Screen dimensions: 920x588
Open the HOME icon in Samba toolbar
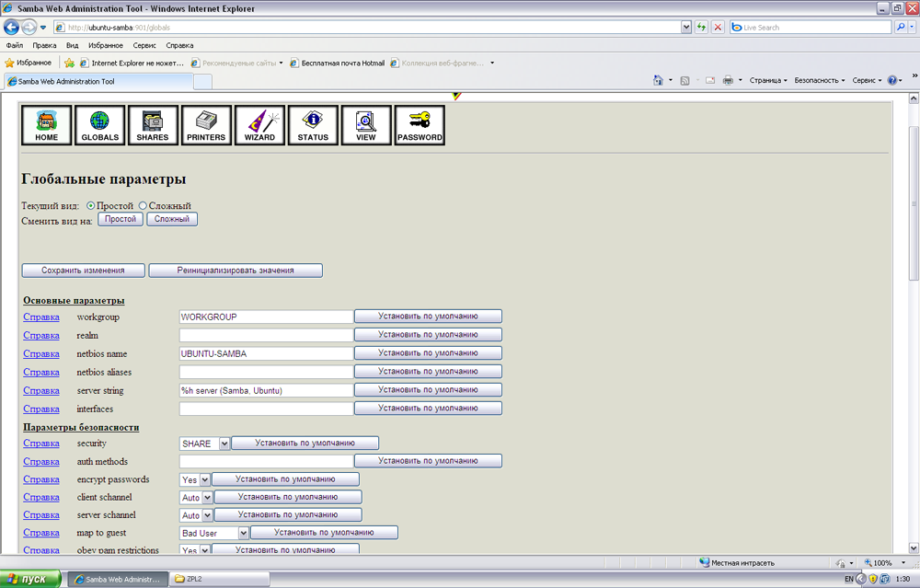tap(46, 124)
